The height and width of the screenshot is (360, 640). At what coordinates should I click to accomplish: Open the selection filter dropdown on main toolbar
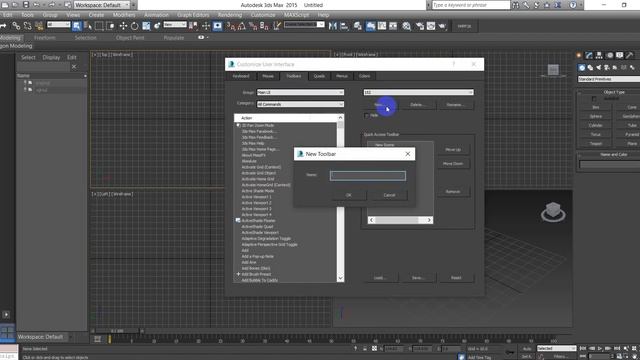58,25
